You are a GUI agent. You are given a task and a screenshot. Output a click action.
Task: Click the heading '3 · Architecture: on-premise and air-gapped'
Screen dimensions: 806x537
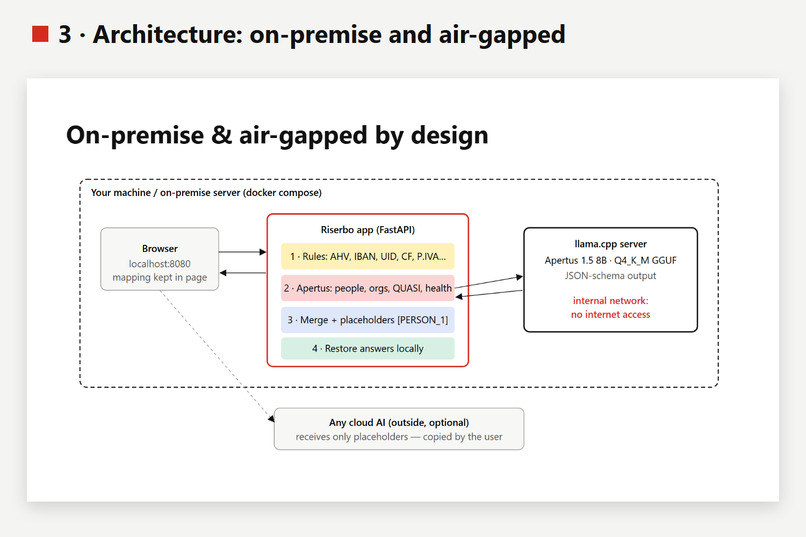[312, 35]
